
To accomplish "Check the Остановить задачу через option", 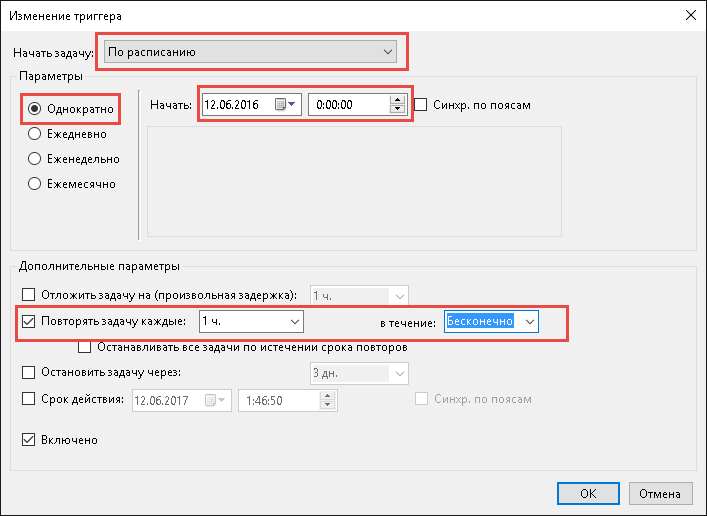I will click(x=28, y=373).
